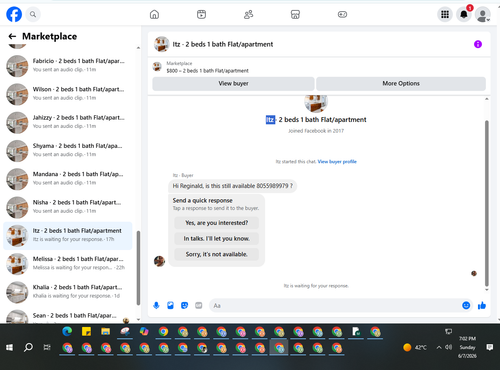The height and width of the screenshot is (370, 500).
Task: Select the 'Yes, are you interested?' quick response
Action: click(217, 223)
